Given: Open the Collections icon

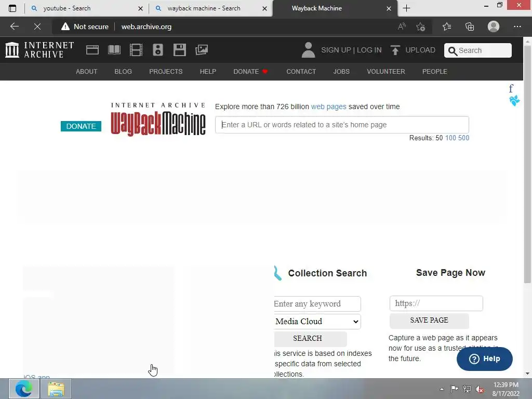Looking at the screenshot, I should point(470,26).
